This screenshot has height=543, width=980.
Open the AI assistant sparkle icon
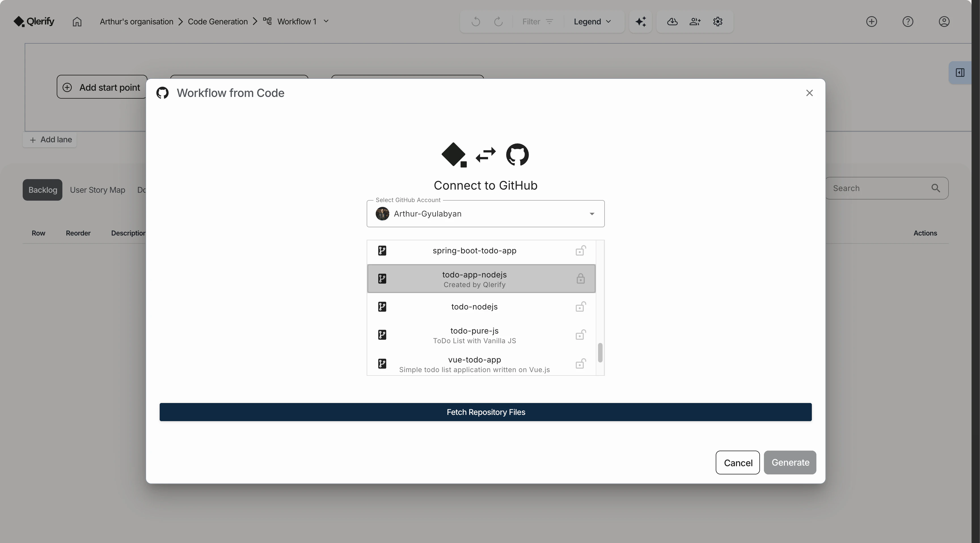[x=640, y=22]
